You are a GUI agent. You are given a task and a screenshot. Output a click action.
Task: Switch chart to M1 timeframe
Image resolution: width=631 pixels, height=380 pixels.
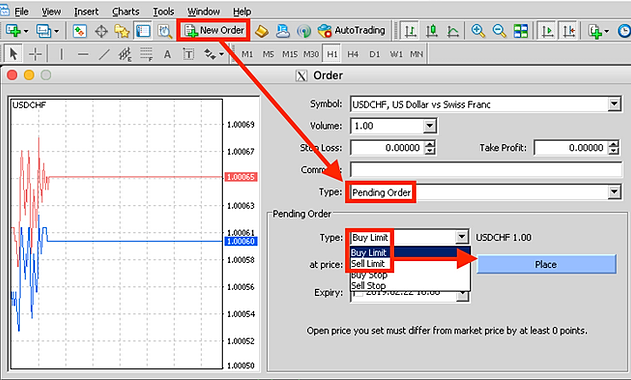click(247, 54)
